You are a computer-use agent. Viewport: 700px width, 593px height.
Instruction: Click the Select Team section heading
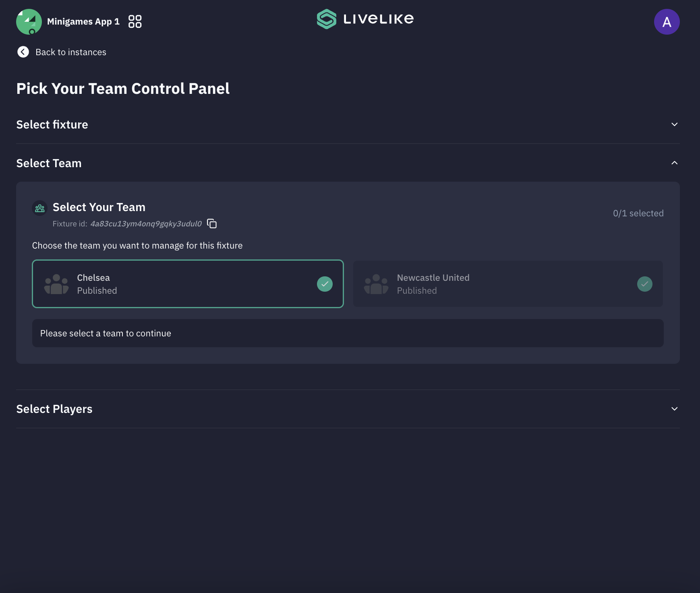[49, 163]
